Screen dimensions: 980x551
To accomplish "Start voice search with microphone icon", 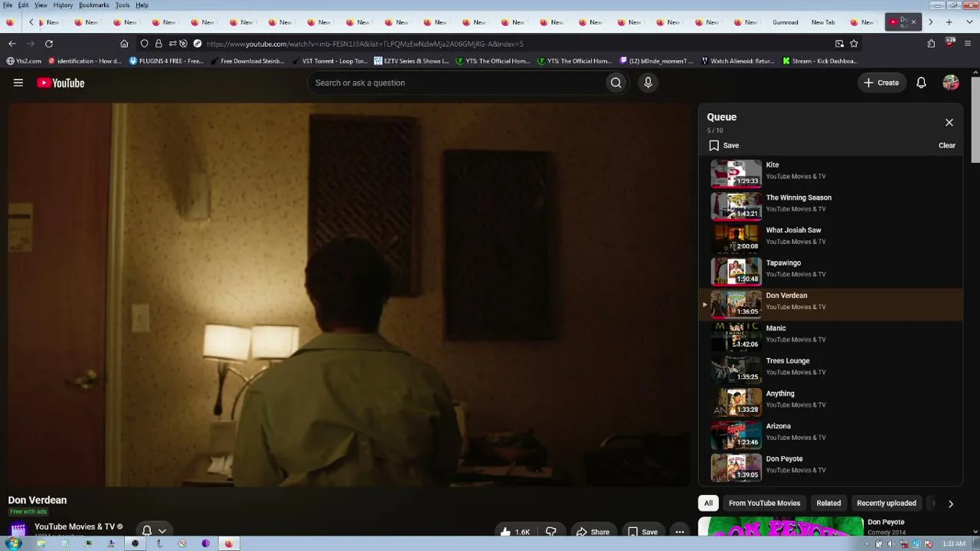I will pos(648,83).
